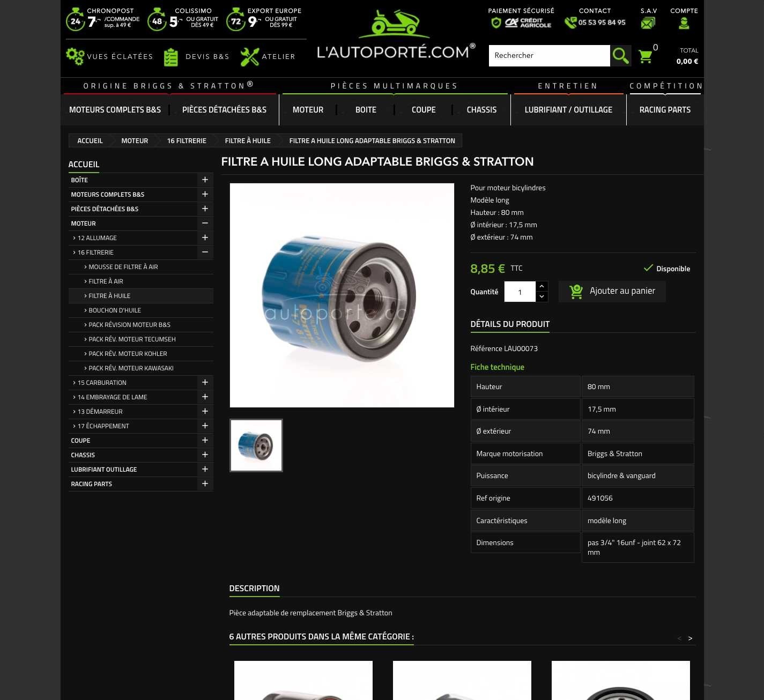Click the green magnifying glass search icon
764x700 pixels.
click(620, 56)
